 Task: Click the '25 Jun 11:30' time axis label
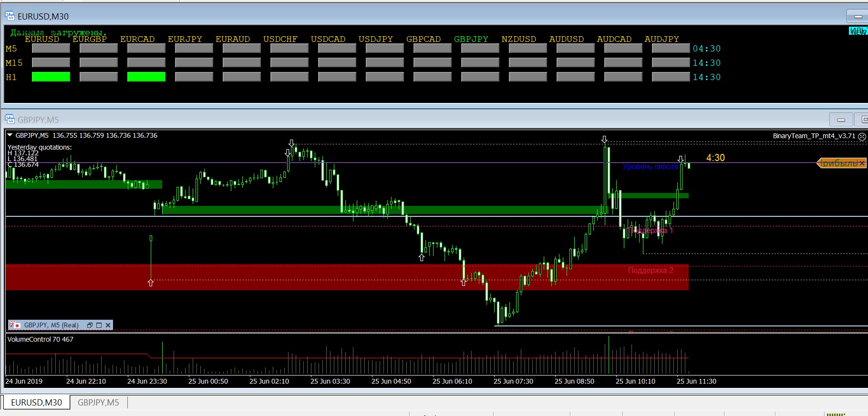(696, 381)
